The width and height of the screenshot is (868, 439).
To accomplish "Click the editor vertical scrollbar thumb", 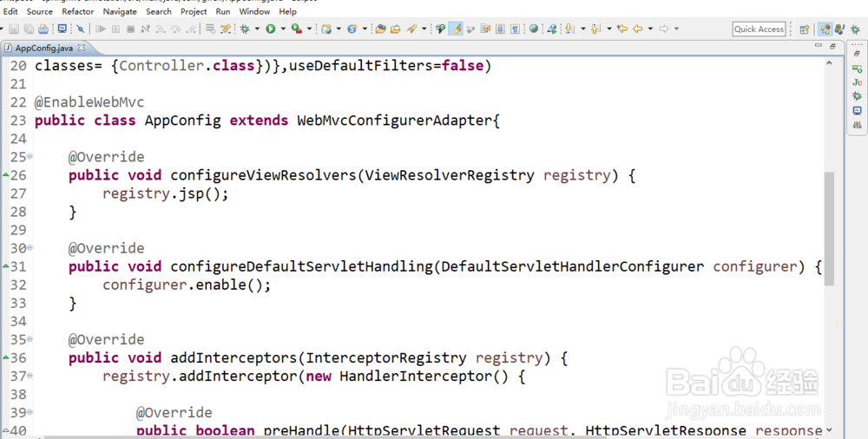I will coord(829,228).
